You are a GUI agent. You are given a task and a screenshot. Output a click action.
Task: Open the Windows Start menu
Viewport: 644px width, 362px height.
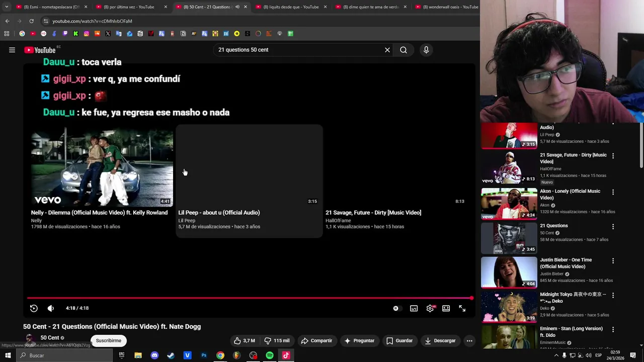click(x=8, y=355)
